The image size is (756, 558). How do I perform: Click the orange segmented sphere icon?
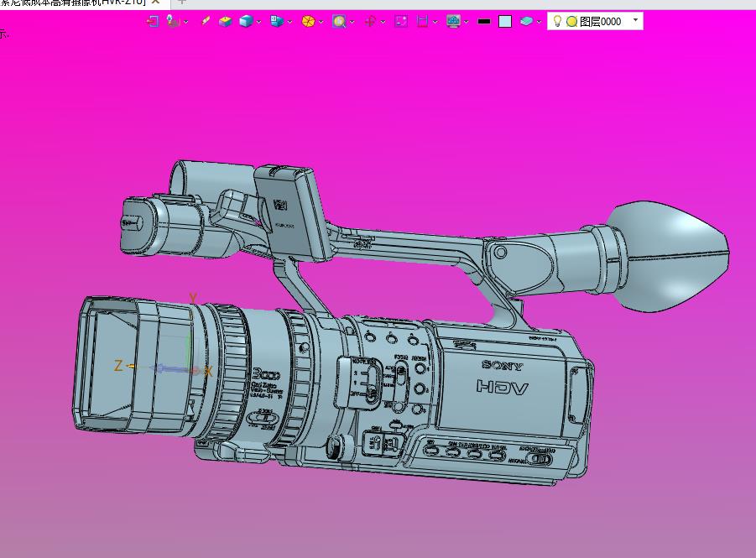coord(308,21)
